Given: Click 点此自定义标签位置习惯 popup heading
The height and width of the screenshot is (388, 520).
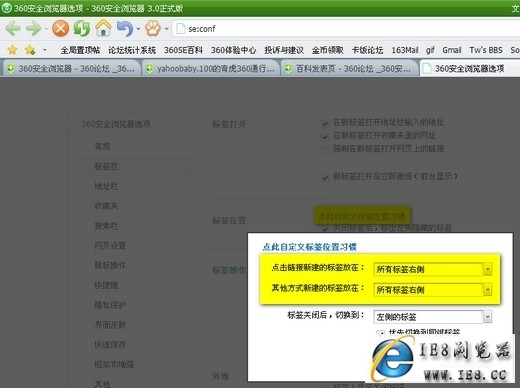Looking at the screenshot, I should pyautogui.click(x=310, y=247).
